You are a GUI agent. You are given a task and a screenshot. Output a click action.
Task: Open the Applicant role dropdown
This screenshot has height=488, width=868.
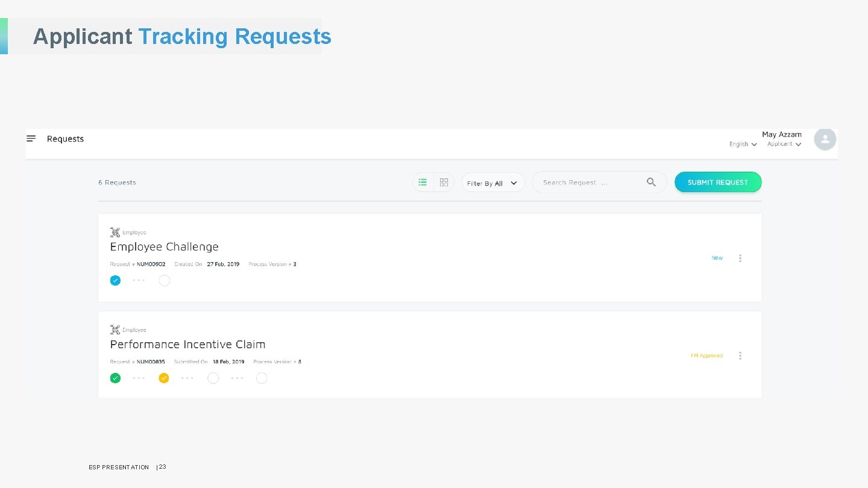point(784,144)
